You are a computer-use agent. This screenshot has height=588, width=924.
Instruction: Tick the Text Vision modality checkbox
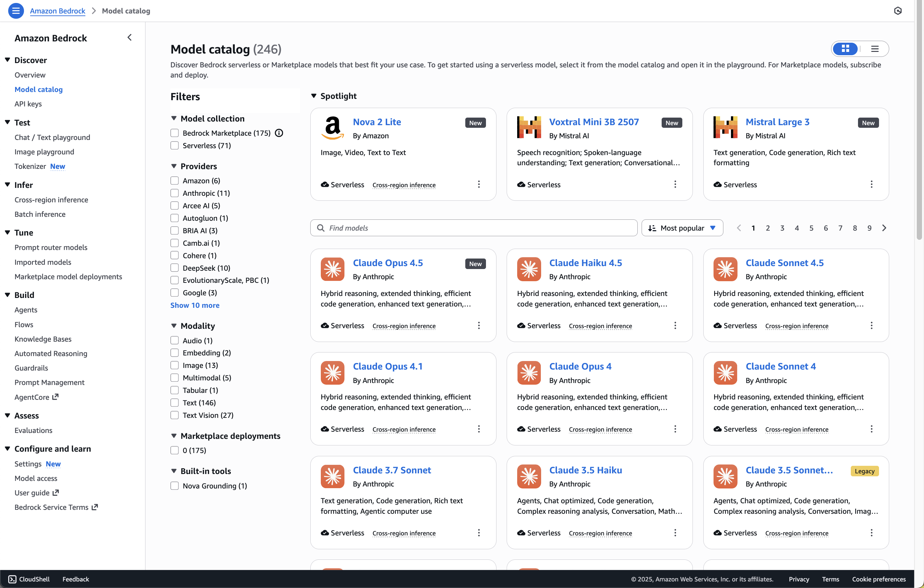tap(175, 415)
